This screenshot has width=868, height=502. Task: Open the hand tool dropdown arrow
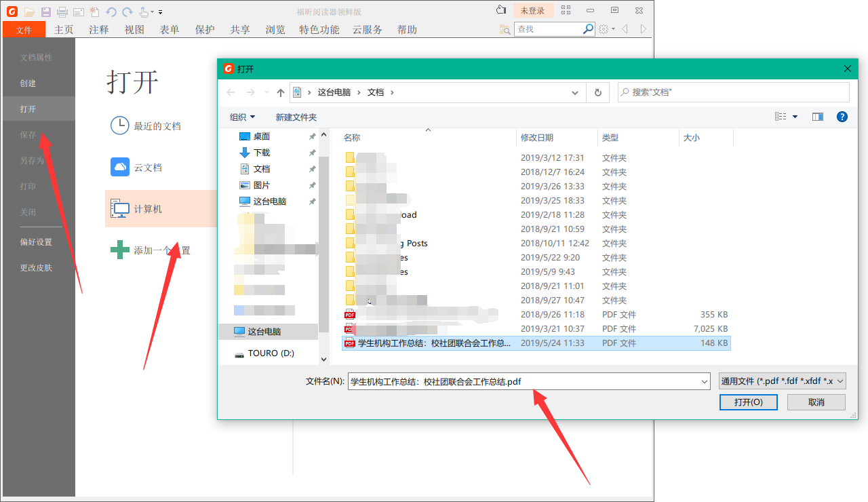152,12
